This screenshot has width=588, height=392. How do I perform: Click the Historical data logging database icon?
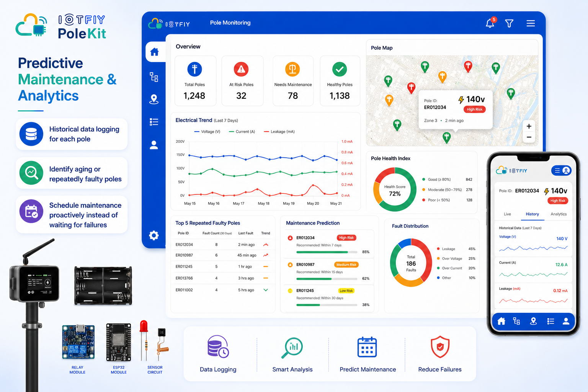31,134
